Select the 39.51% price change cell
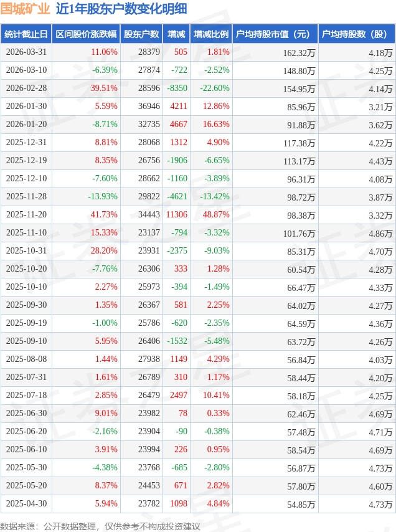This screenshot has width=396, height=532. pos(104,88)
